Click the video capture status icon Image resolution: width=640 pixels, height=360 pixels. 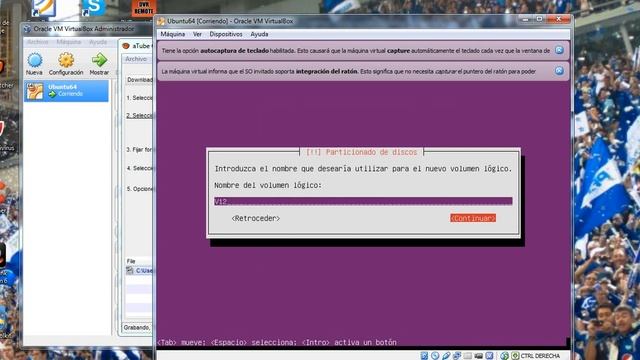pyautogui.click(x=478, y=356)
